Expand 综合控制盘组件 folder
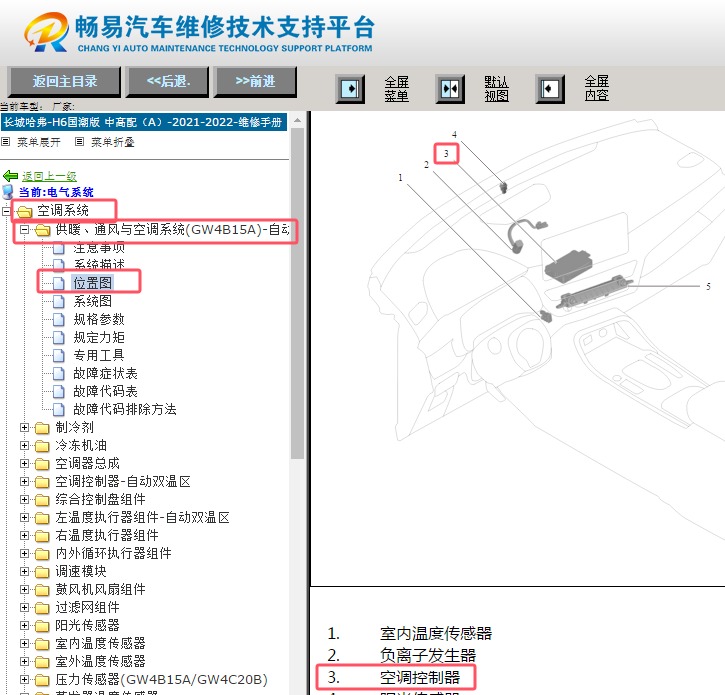The image size is (725, 695). click(x=25, y=499)
